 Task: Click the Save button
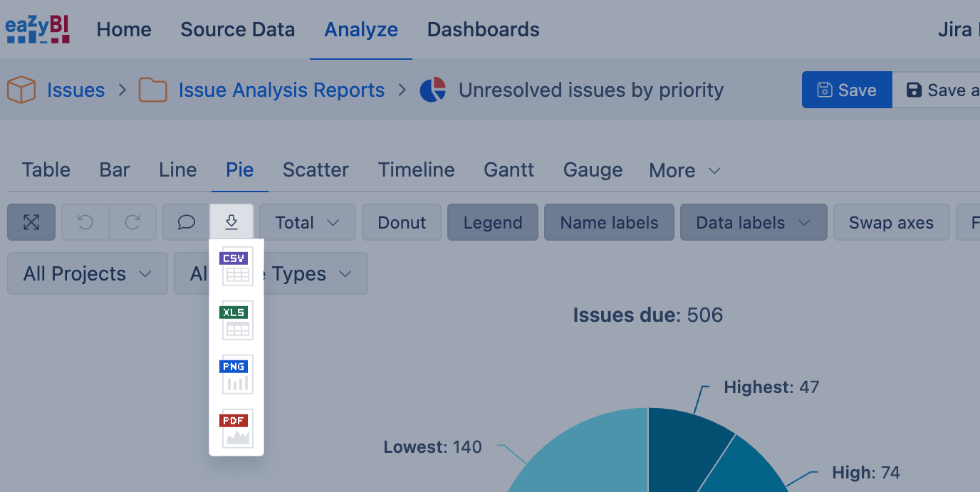847,90
